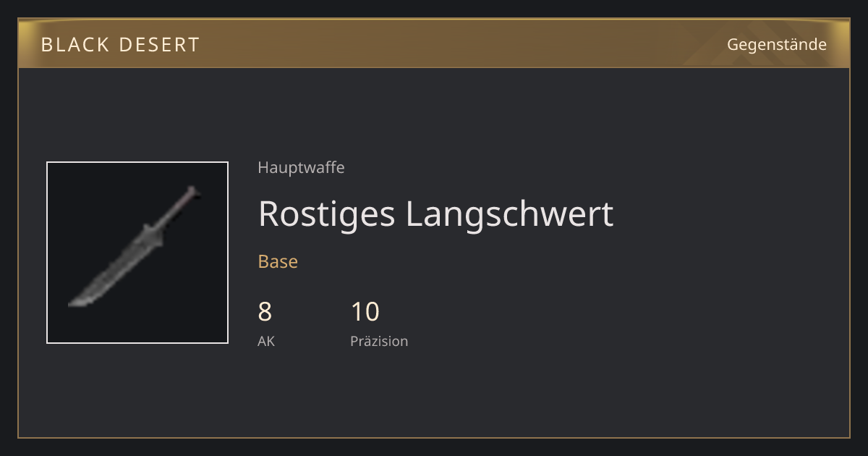Click the empty card area right of title
Viewport: 868px width, 456px height.
[x=731, y=213]
